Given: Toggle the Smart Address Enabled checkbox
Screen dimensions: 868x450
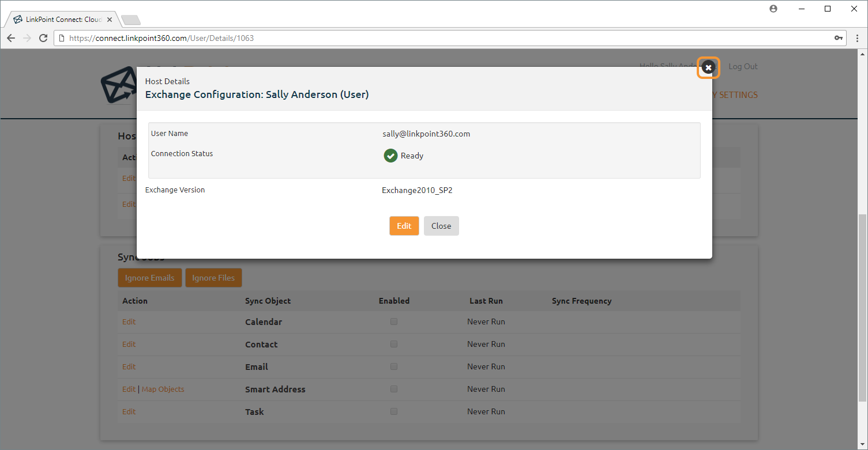Looking at the screenshot, I should click(394, 389).
